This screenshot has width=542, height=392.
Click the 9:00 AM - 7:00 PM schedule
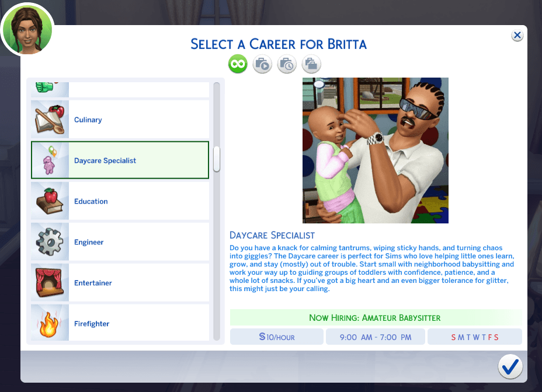pos(376,337)
